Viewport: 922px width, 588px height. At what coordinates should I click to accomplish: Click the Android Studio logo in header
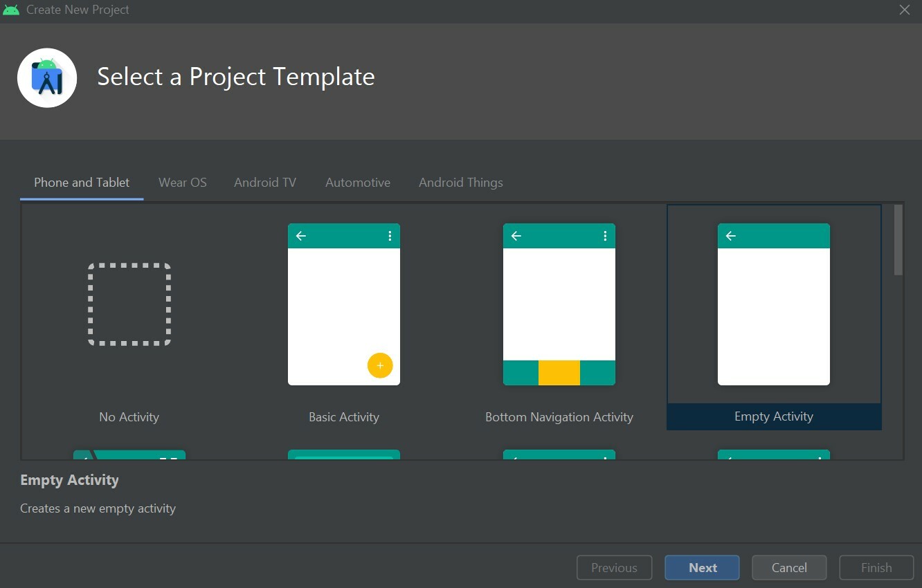(x=47, y=78)
